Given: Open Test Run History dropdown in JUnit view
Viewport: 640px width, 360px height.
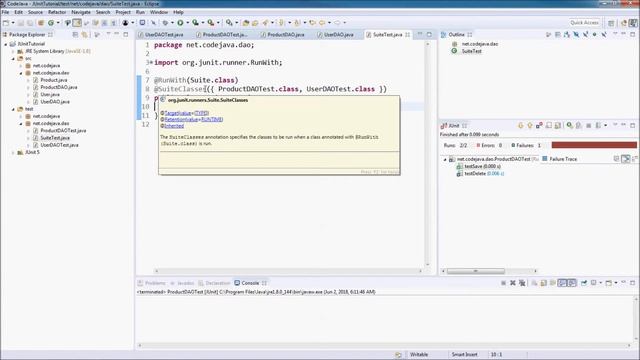Looking at the screenshot, I should pyautogui.click(x=605, y=126).
